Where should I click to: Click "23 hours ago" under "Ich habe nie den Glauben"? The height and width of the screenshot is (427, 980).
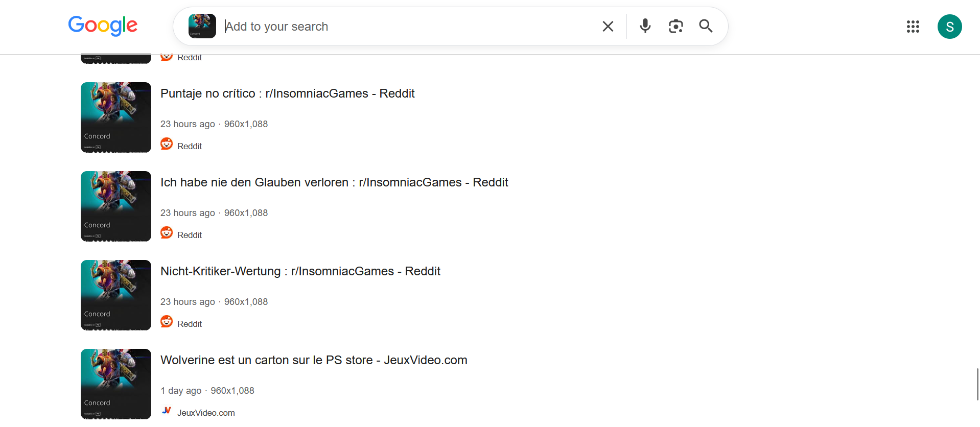188,213
